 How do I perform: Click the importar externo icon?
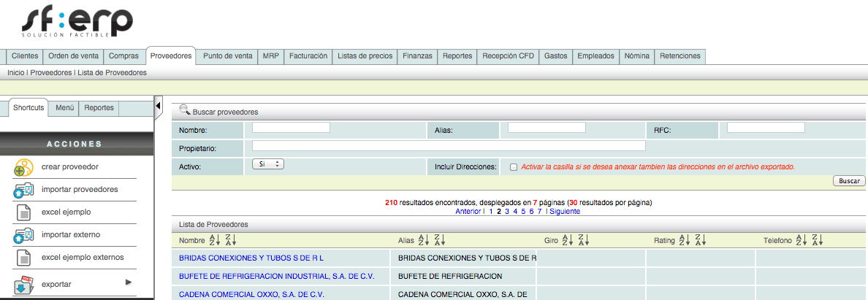[x=23, y=235]
